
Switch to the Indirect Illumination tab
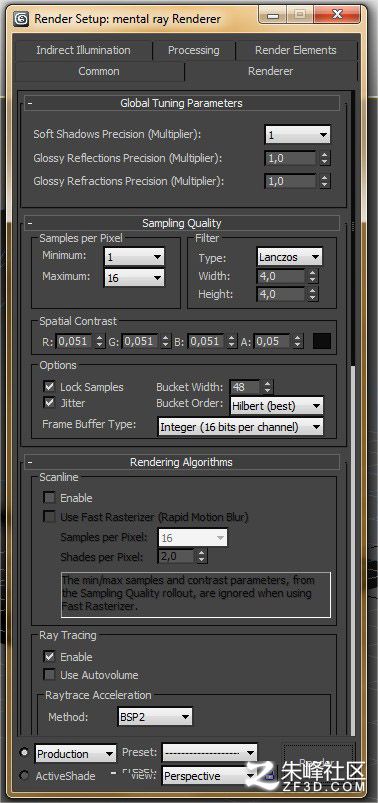click(x=83, y=50)
